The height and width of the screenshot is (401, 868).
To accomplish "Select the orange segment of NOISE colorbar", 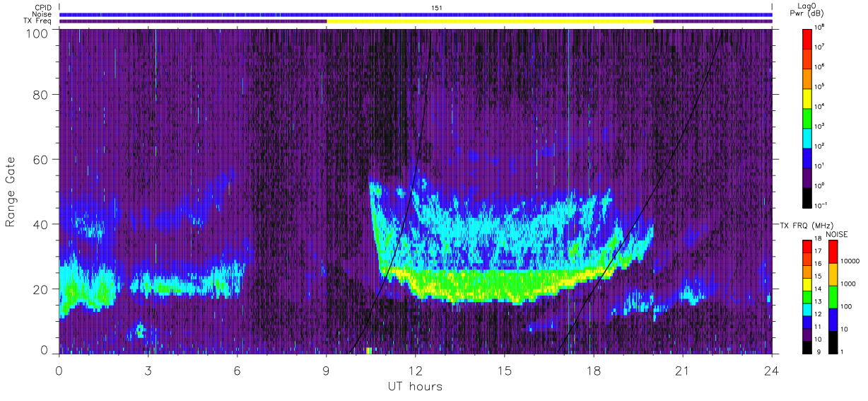I will click(x=833, y=274).
